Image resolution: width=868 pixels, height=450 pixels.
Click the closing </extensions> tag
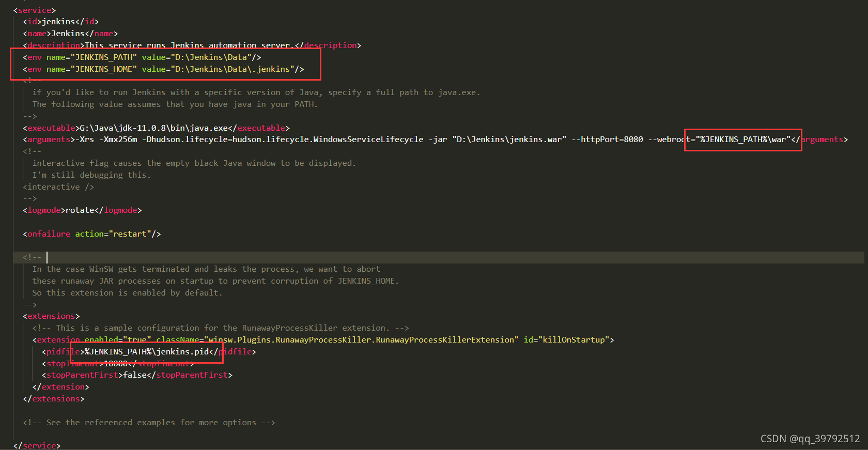54,399
